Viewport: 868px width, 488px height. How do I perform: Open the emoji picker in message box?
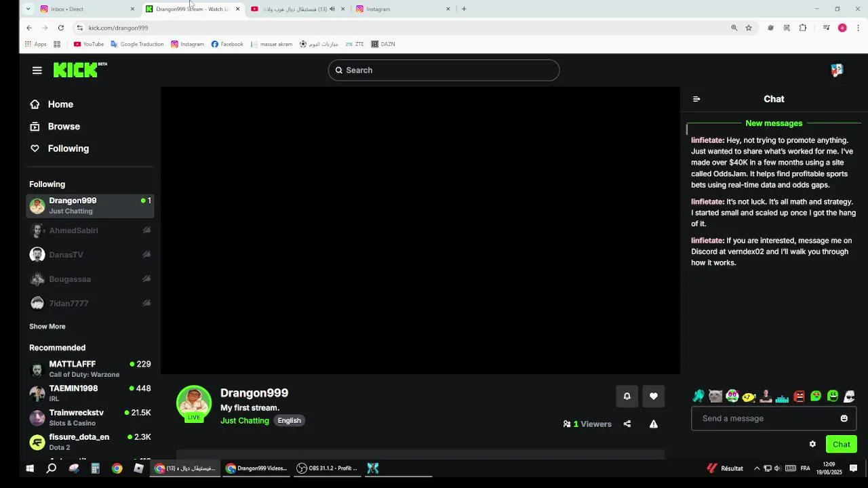click(844, 419)
